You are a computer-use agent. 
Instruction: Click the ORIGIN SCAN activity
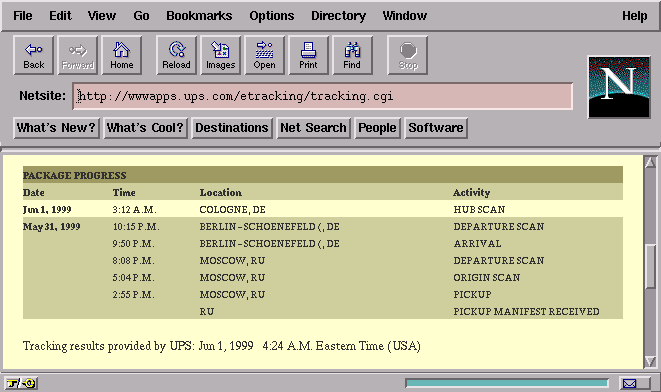coord(486,277)
